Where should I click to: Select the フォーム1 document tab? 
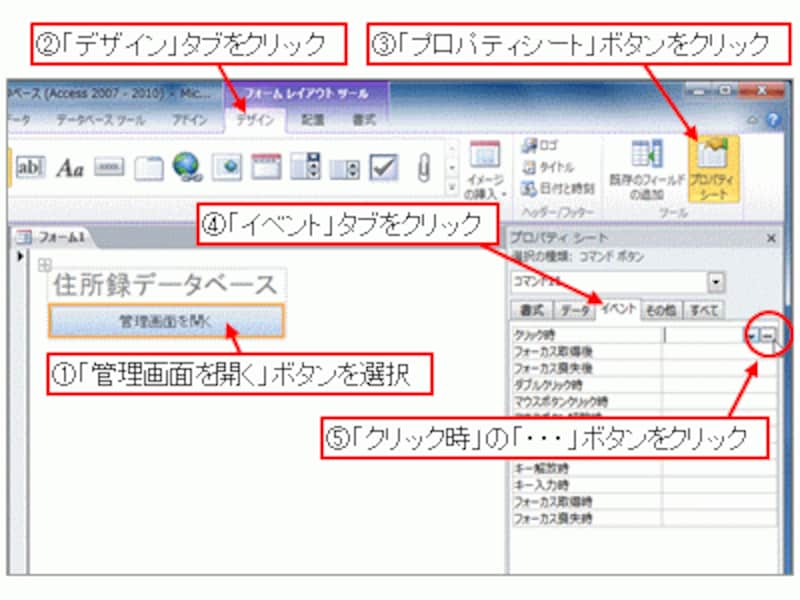(x=54, y=237)
